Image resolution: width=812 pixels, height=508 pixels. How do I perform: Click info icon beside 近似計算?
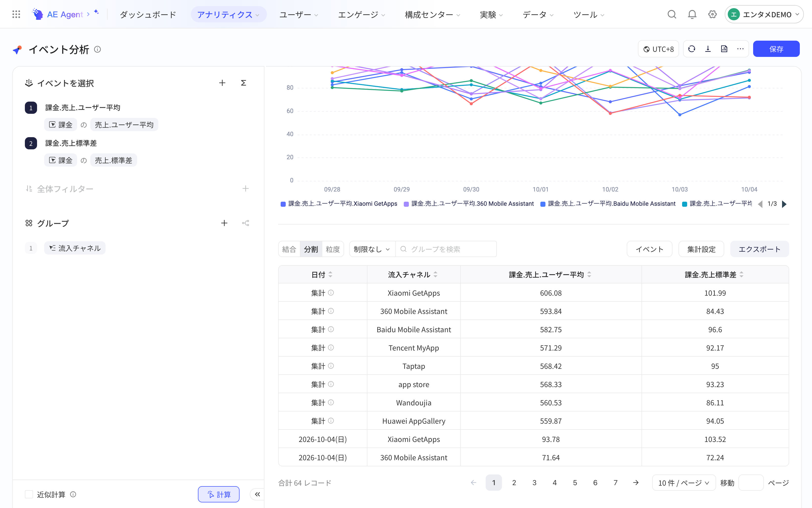click(x=73, y=494)
